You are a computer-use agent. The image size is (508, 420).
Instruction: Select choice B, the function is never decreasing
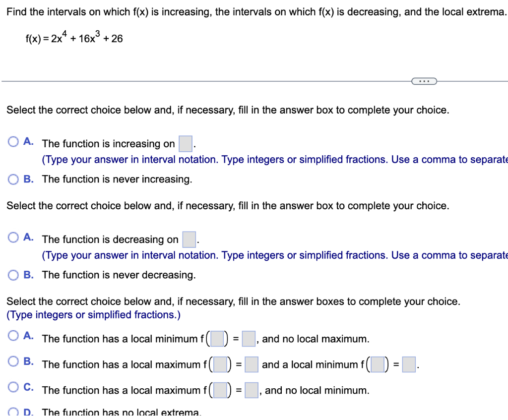click(x=13, y=275)
